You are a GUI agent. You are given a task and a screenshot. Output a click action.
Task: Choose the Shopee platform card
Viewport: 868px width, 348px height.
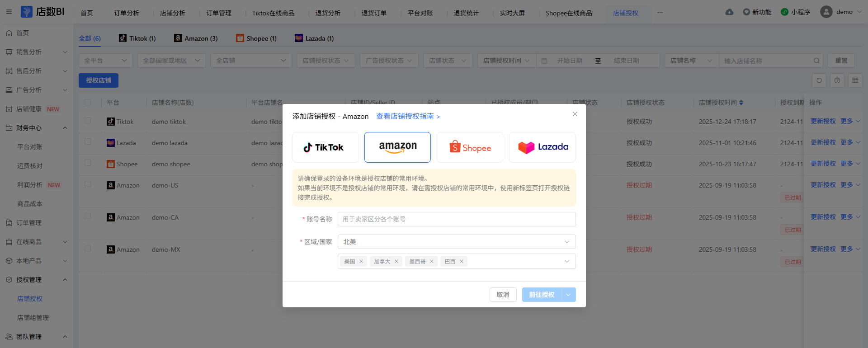click(x=470, y=147)
